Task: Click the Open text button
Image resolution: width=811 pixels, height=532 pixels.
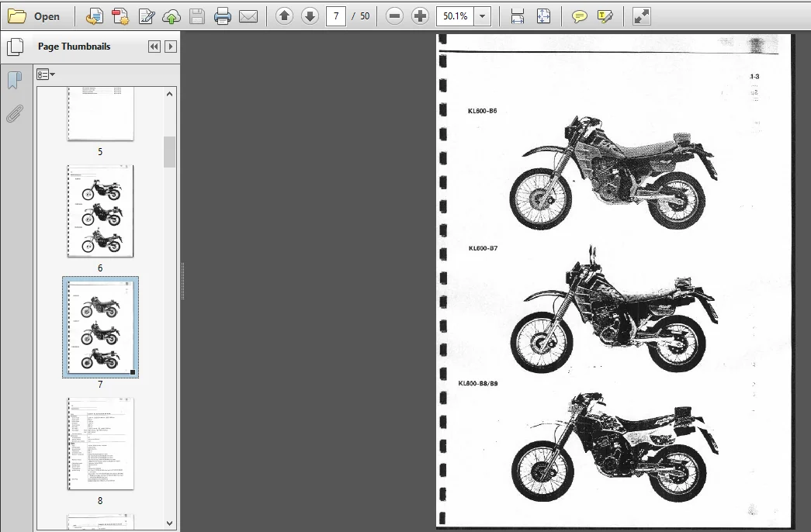Action: tap(47, 16)
